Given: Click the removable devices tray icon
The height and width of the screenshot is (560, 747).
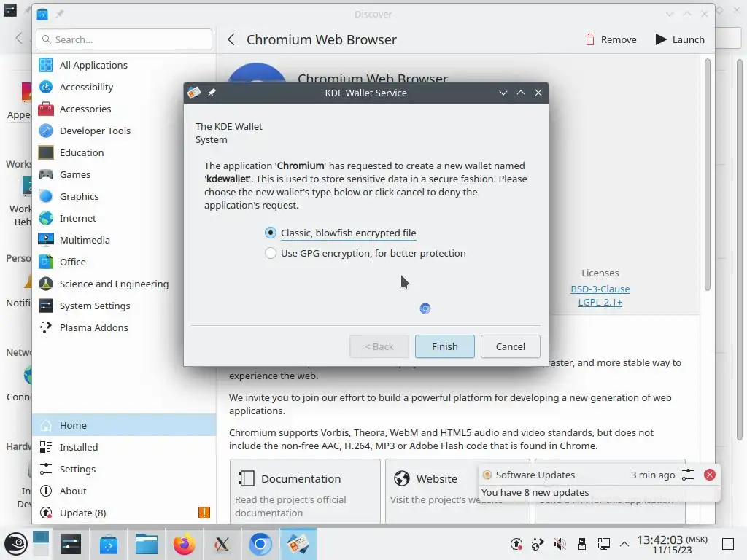Looking at the screenshot, I should 581,544.
